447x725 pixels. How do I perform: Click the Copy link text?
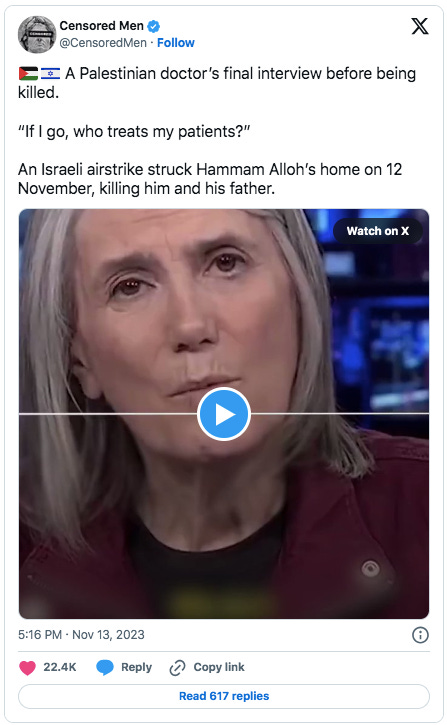(219, 667)
